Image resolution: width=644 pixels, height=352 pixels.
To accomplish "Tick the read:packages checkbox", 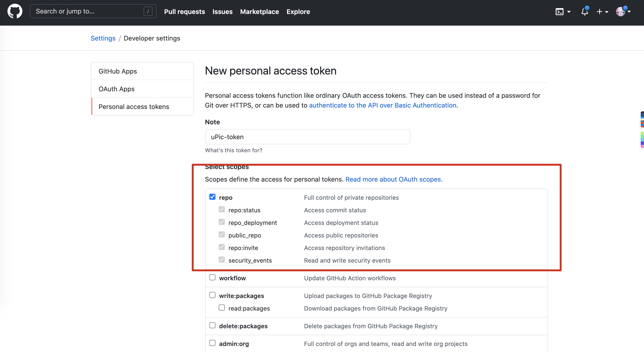I will [222, 308].
